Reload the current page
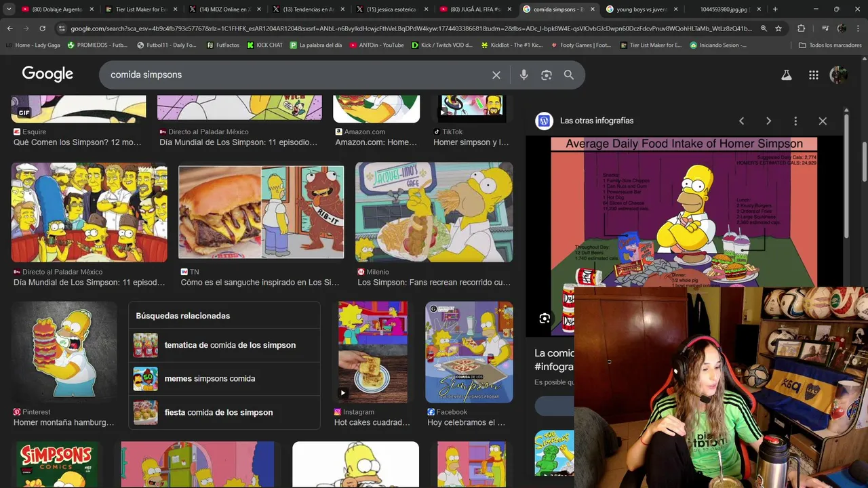868x488 pixels. coord(42,28)
